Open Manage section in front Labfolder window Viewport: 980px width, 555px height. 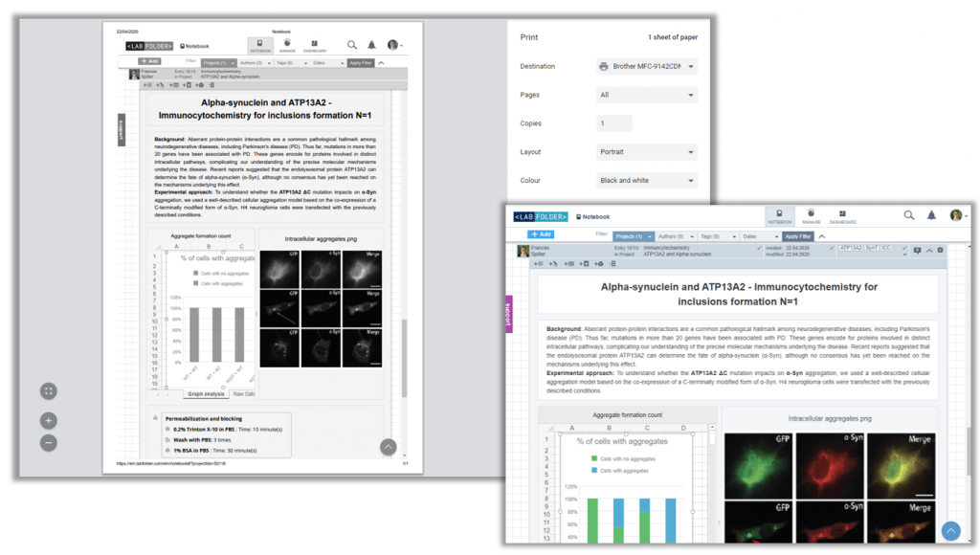[x=811, y=216]
